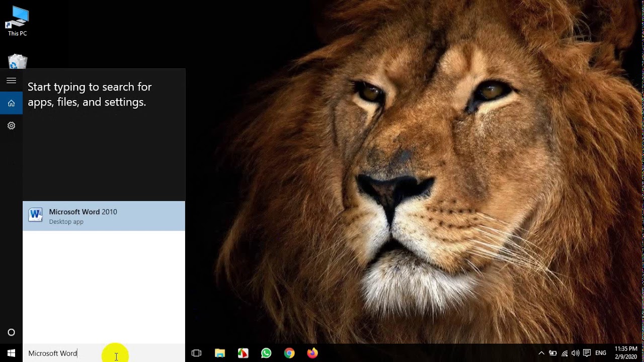Click the Word icon in the search result
The width and height of the screenshot is (644, 362).
[35, 215]
